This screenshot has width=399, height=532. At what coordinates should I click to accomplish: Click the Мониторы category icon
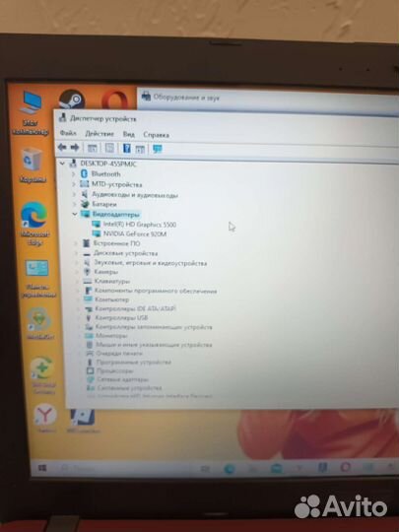click(x=89, y=336)
